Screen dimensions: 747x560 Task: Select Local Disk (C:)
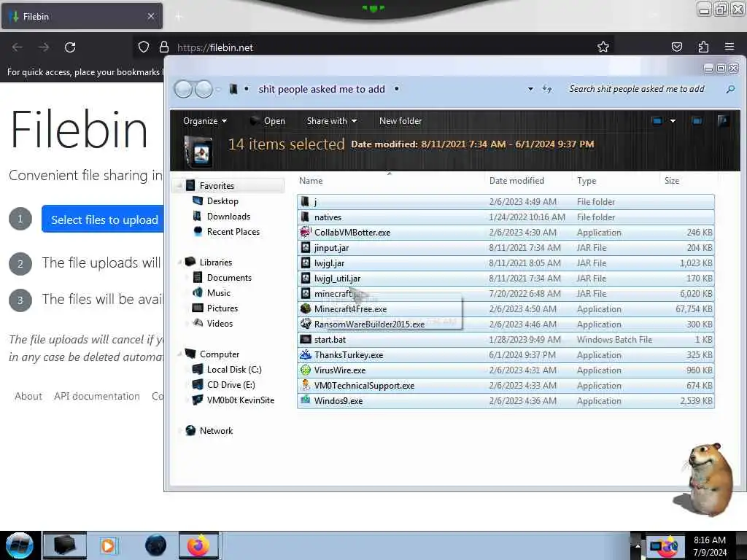[x=234, y=369]
